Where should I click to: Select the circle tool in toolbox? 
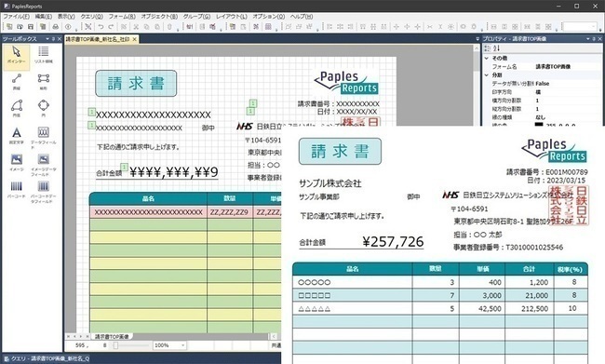43,108
